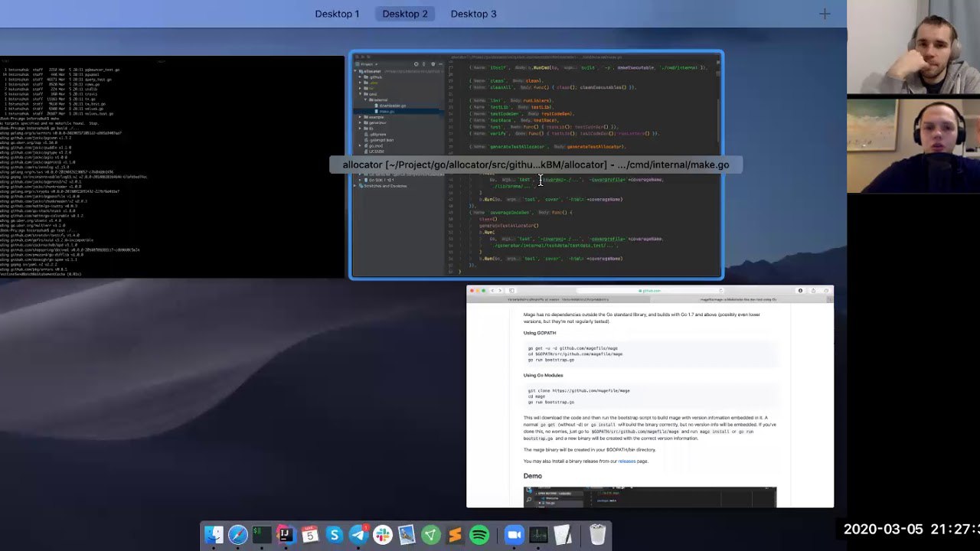This screenshot has height=551, width=980.
Task: Open the Calendar app in dock
Action: [x=310, y=535]
